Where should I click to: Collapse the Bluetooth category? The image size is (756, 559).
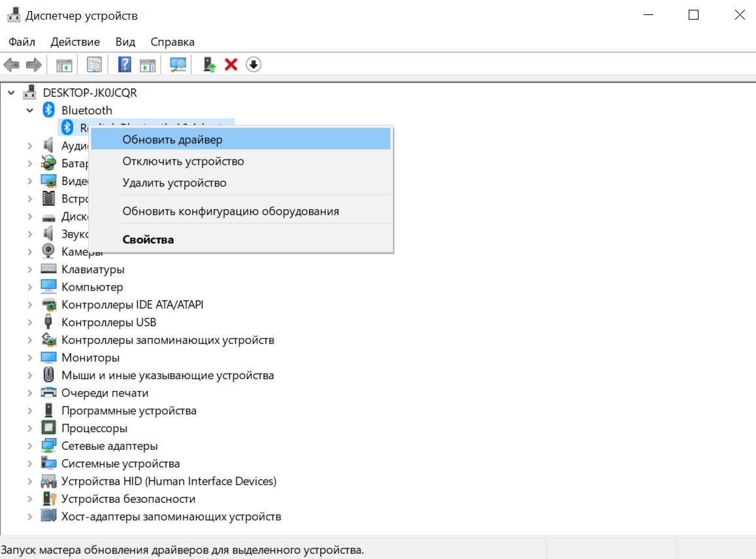(30, 110)
